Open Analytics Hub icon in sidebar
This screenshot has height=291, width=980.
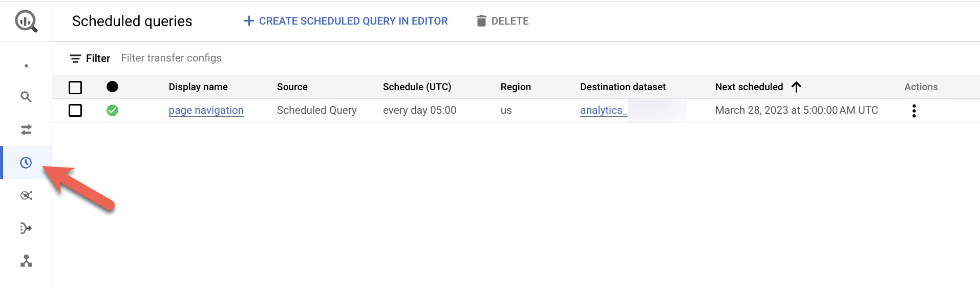(x=26, y=195)
